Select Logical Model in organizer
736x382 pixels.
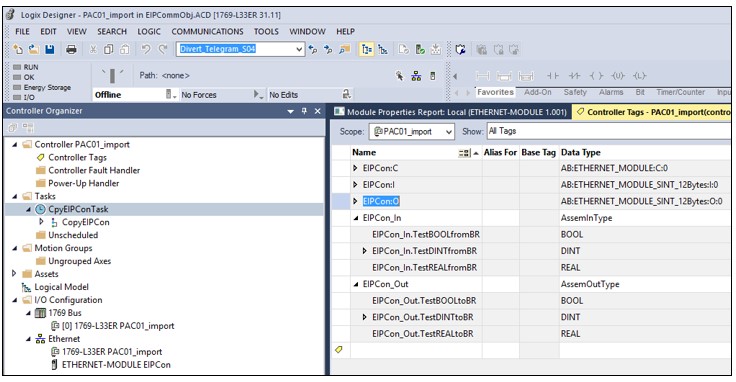point(61,287)
